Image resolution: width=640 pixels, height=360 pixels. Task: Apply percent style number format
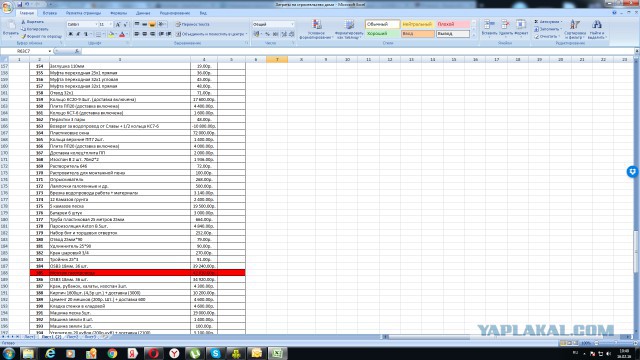click(x=267, y=34)
